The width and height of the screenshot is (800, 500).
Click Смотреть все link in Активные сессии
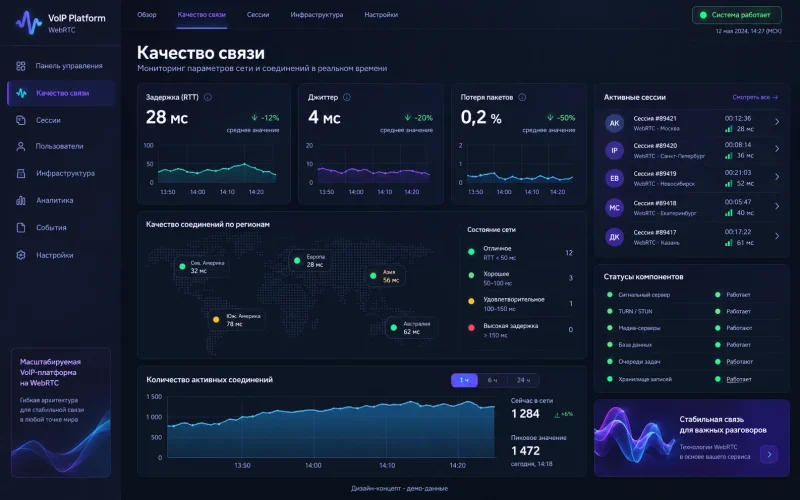pos(755,97)
